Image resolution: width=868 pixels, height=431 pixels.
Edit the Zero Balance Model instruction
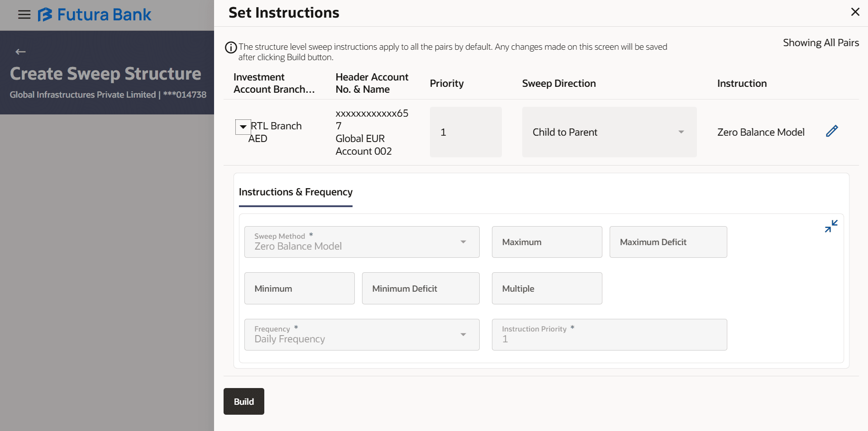[832, 131]
